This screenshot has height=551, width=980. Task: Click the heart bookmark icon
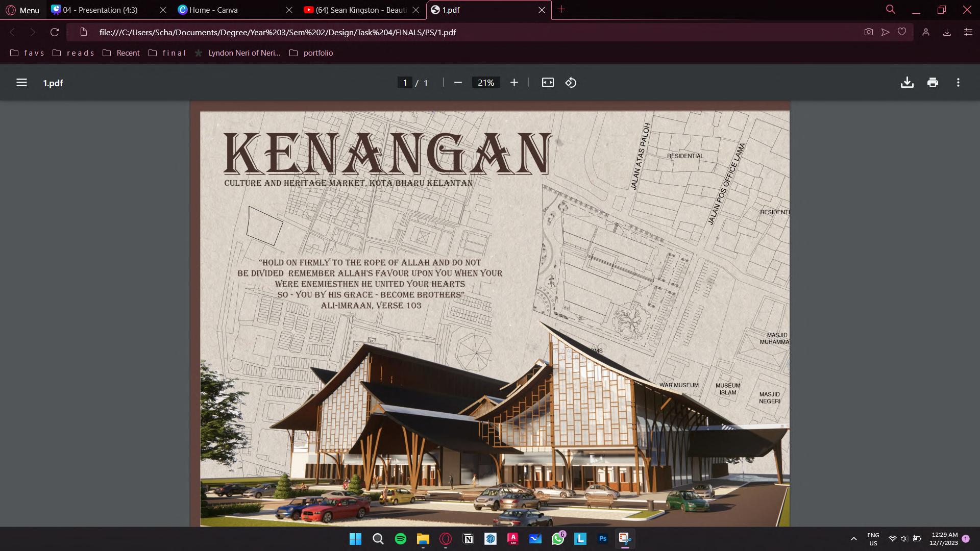point(902,32)
